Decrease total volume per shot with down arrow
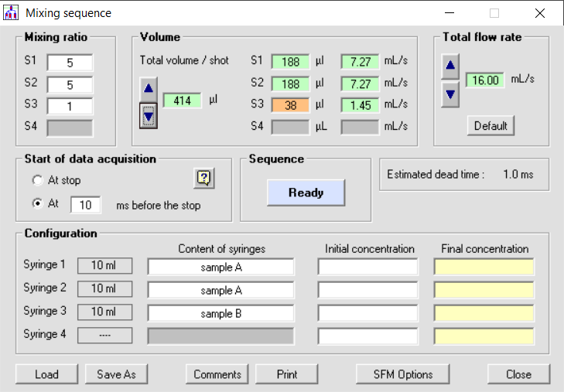This screenshot has height=392, width=564. 149,117
